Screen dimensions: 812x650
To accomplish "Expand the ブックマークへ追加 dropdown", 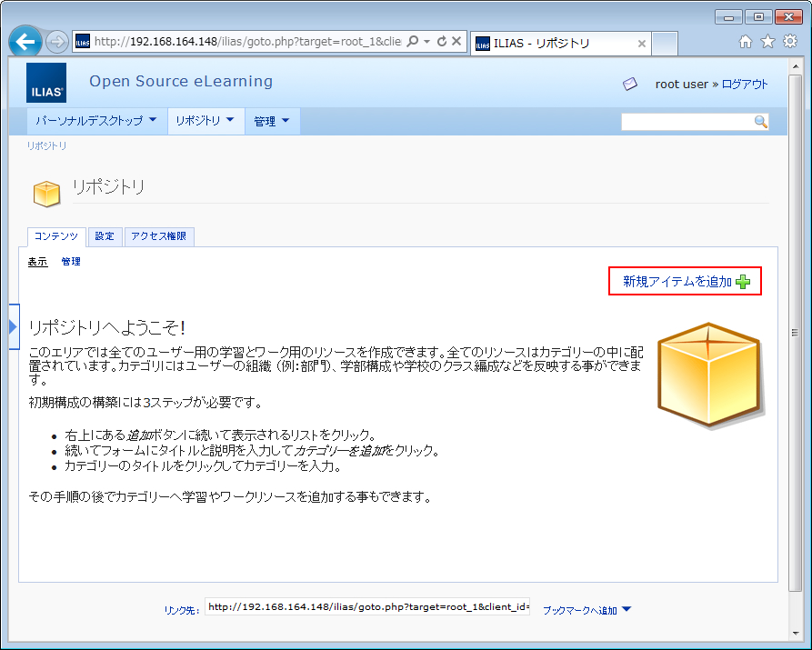I will [586, 610].
